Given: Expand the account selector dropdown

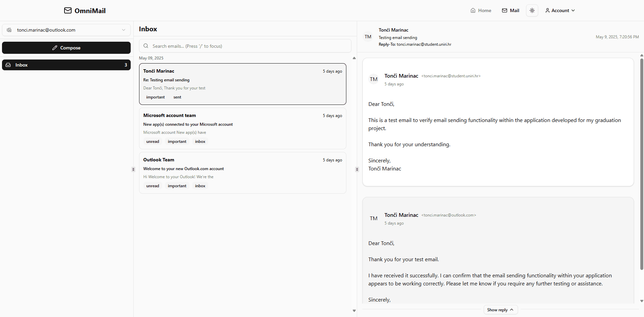Looking at the screenshot, I should tap(124, 30).
